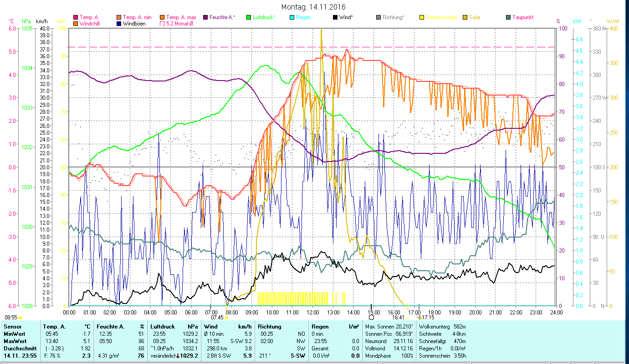The height and width of the screenshot is (364, 629).
Task: Click the maximum temperature time '13:40'
Action: click(x=51, y=341)
